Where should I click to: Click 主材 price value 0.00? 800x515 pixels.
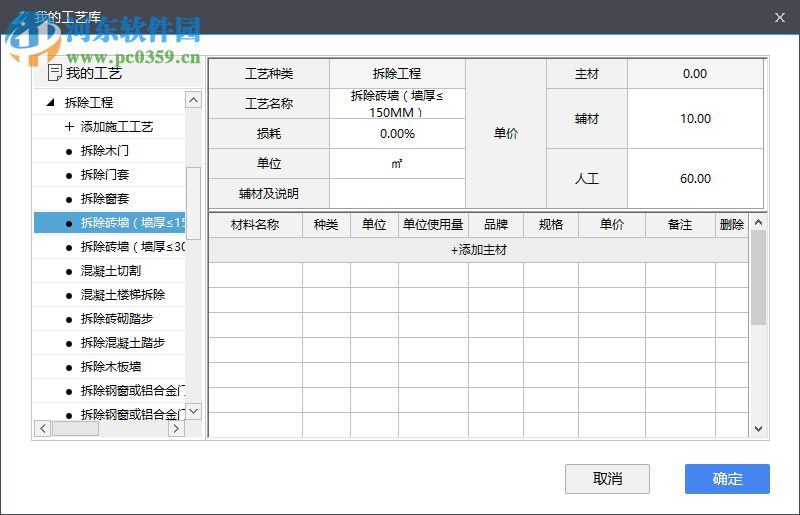[695, 73]
